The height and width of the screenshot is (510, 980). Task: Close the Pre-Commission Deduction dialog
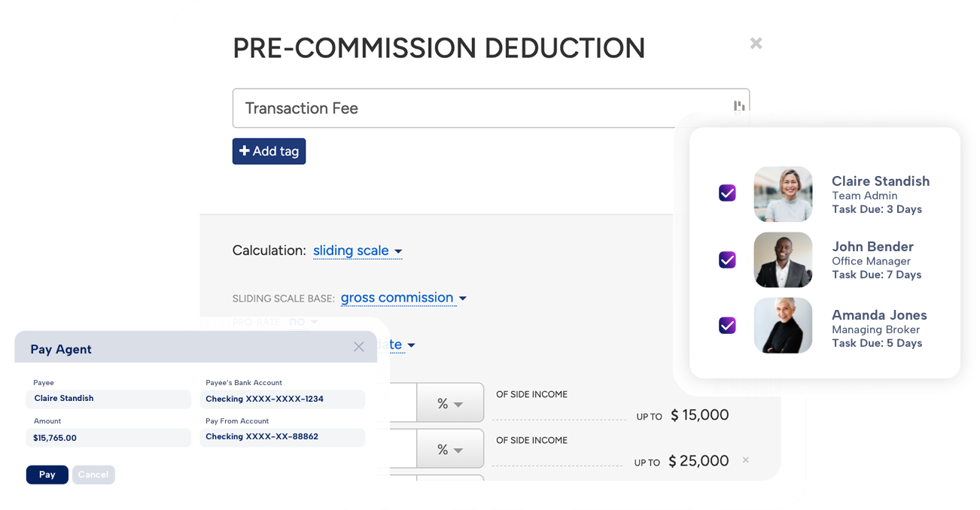point(756,44)
